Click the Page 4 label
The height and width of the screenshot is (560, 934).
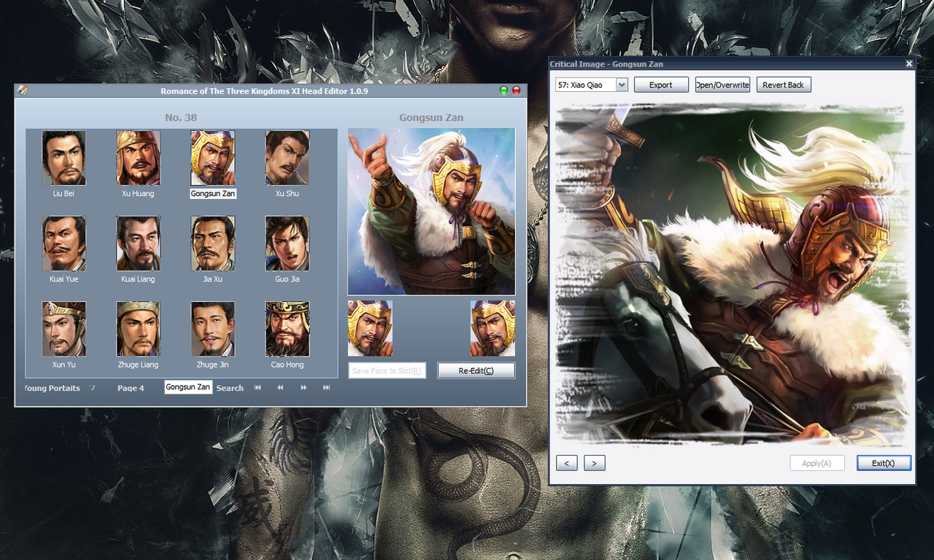pos(131,388)
